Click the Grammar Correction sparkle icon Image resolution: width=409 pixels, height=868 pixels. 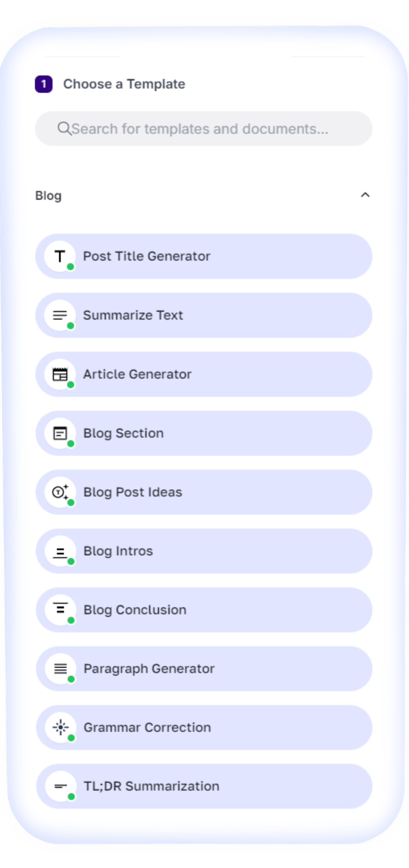tap(60, 727)
